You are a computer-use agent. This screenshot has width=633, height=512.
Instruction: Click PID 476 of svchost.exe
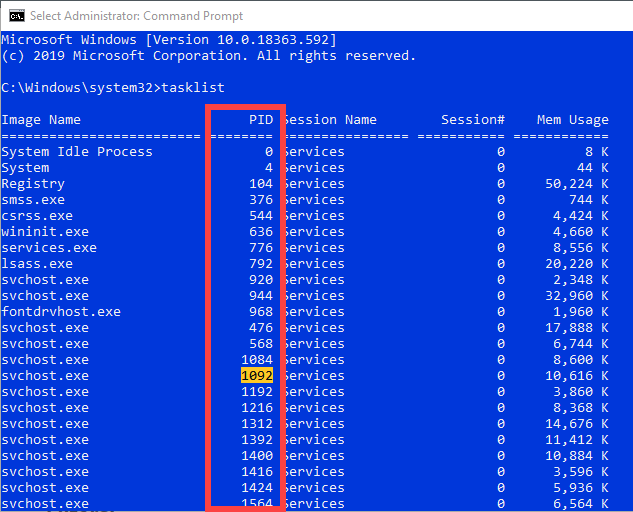(261, 328)
